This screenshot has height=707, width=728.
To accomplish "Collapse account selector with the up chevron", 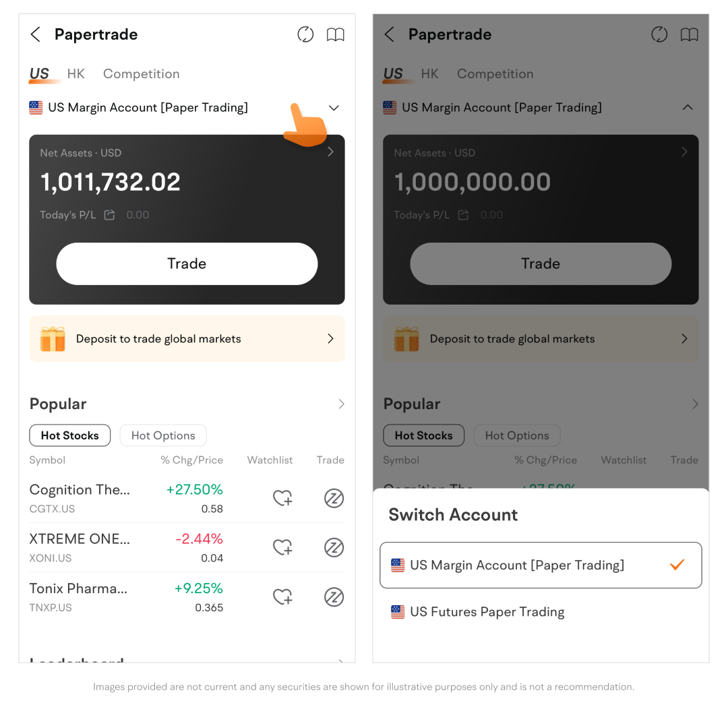I will click(688, 107).
